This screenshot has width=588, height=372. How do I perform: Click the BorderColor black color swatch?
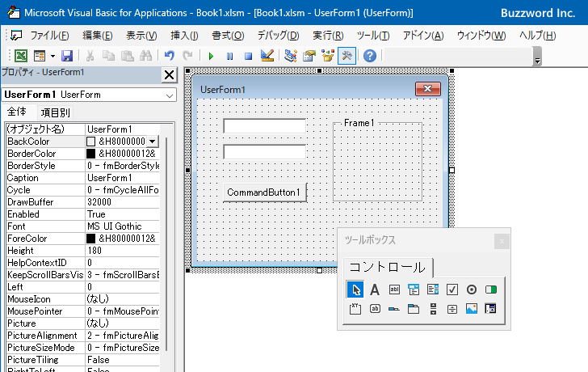point(90,154)
